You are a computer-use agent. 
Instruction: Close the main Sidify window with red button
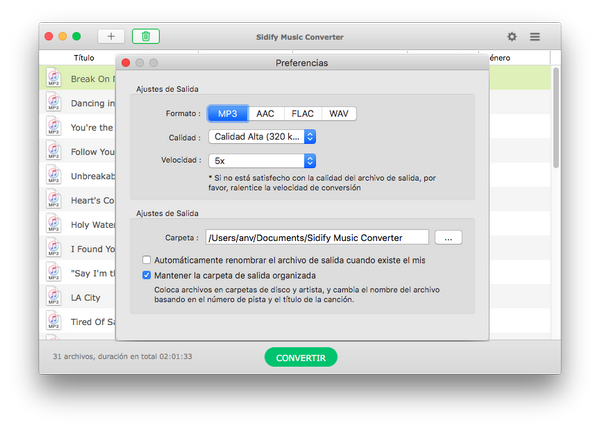coord(49,36)
